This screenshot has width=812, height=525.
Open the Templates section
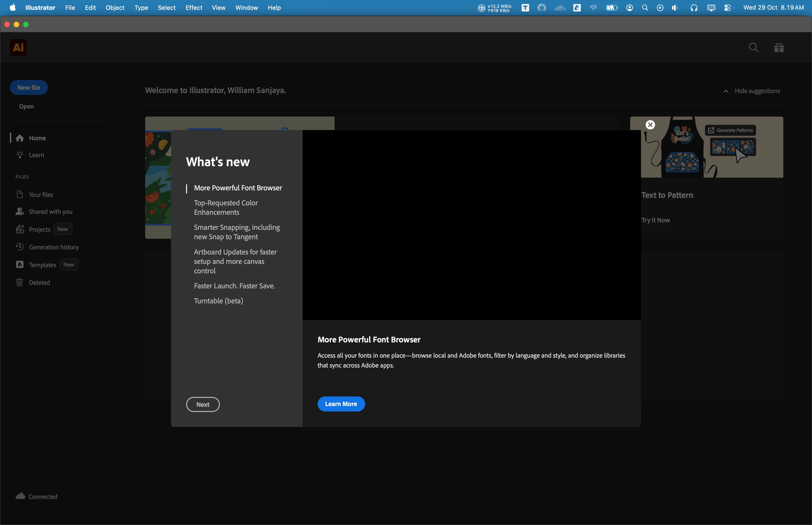42,265
